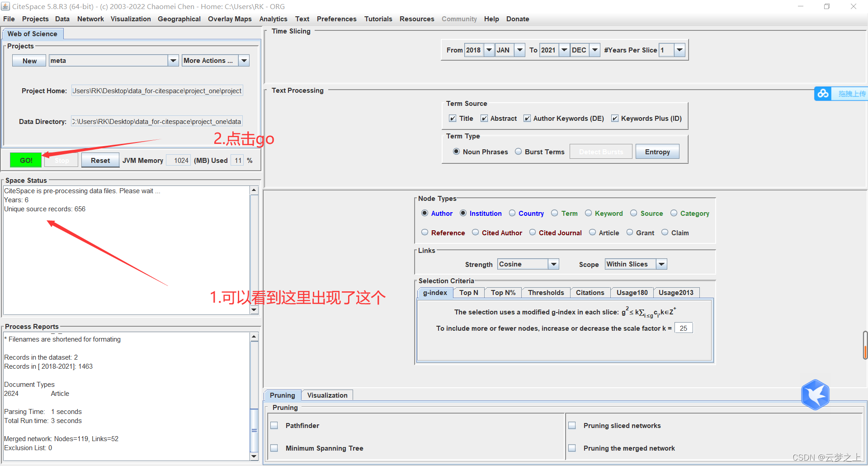Click the Detect Bursts button

click(601, 152)
